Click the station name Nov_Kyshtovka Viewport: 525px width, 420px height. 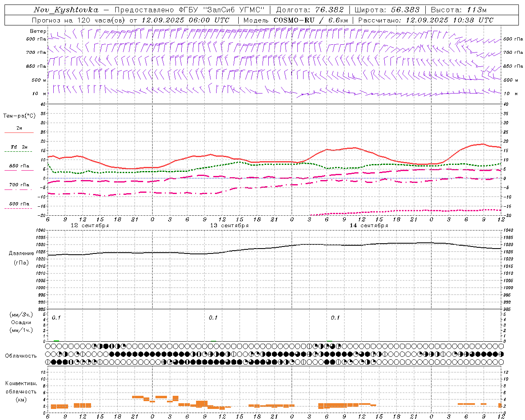(x=66, y=10)
